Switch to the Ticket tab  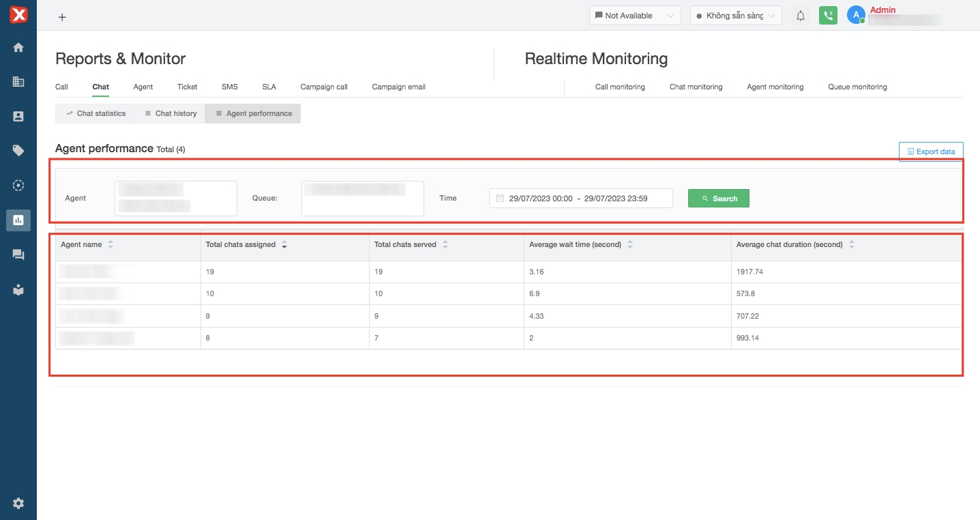pyautogui.click(x=187, y=87)
